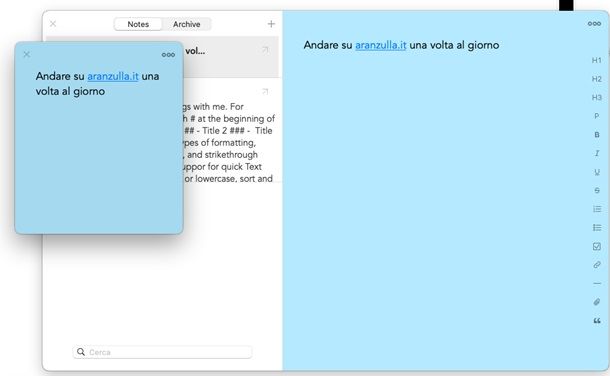
Task: Insert a horizontal divider line
Action: [597, 283]
